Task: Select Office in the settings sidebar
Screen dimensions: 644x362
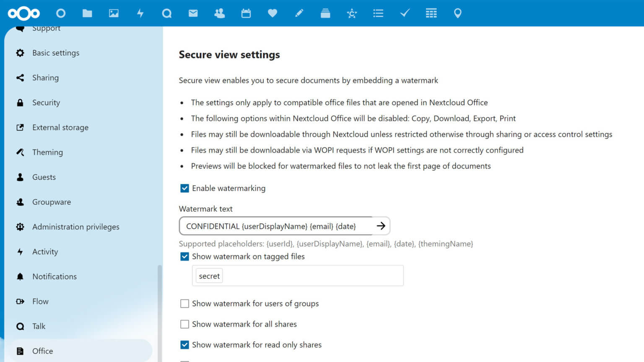Action: [43, 351]
